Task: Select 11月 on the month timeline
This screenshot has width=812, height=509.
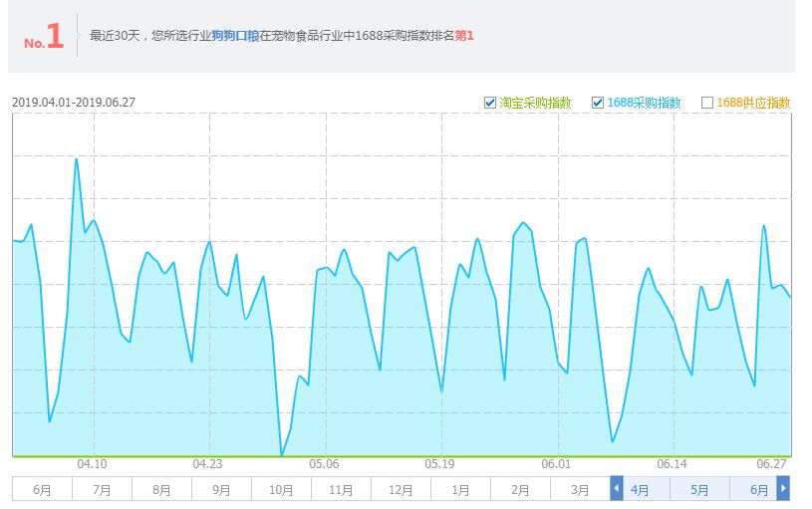Action: point(341,489)
